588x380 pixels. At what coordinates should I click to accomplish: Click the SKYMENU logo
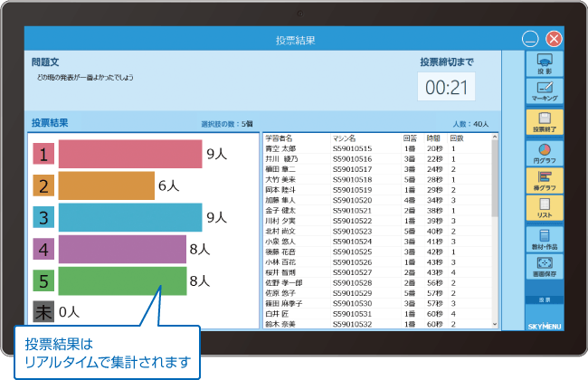545,326
